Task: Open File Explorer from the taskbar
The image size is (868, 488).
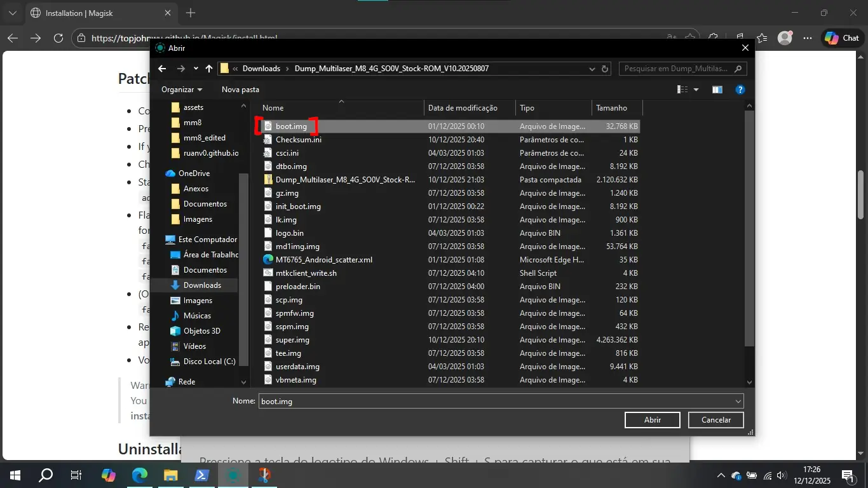Action: pos(171,475)
